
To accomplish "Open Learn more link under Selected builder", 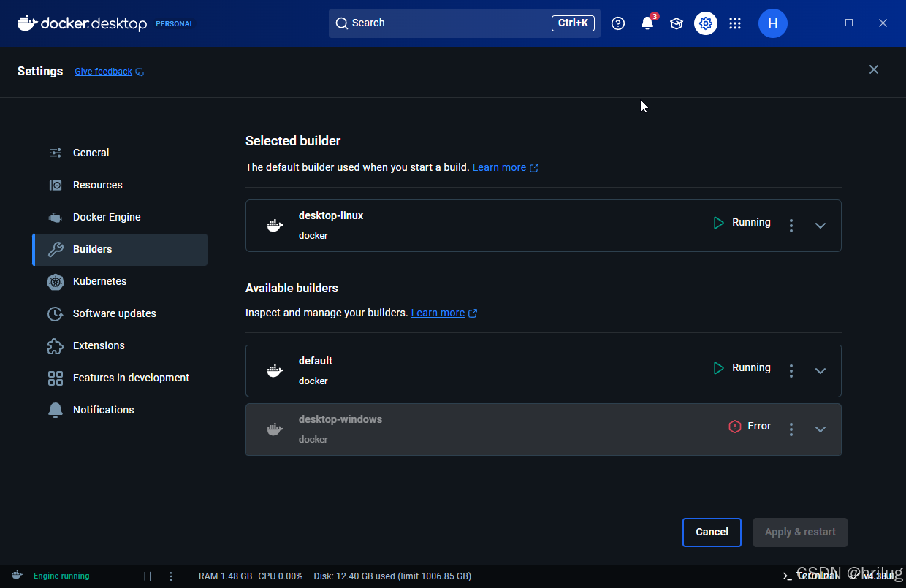I will coord(506,167).
